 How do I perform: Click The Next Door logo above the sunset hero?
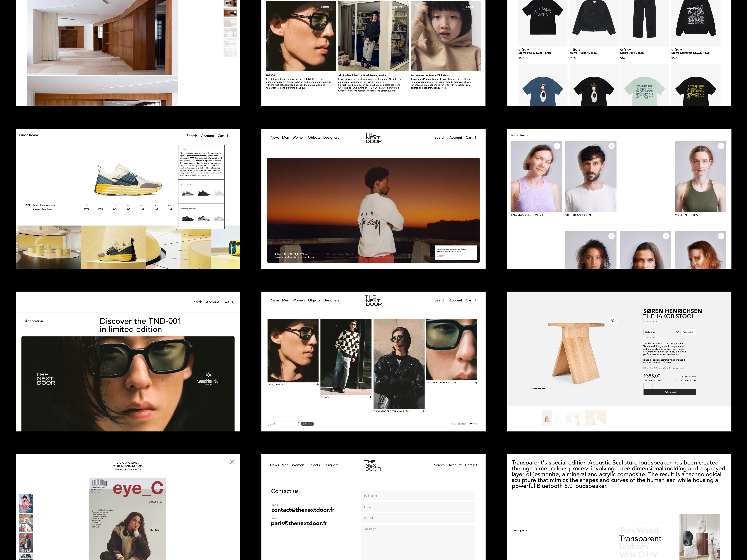[x=374, y=138]
